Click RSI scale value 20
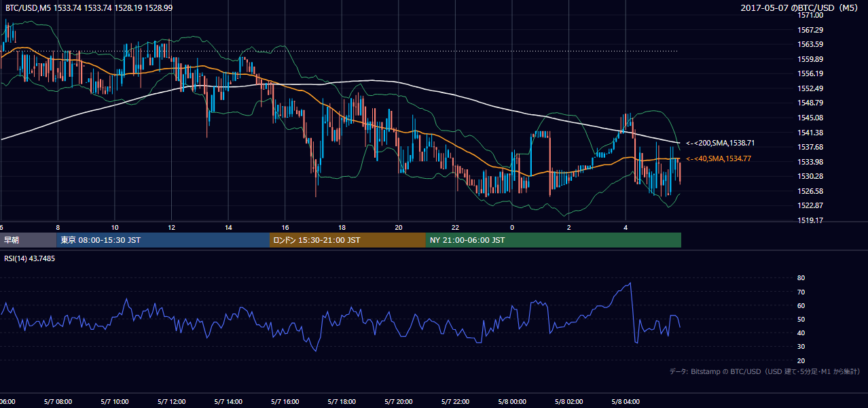This screenshot has height=408, width=868. (801, 360)
